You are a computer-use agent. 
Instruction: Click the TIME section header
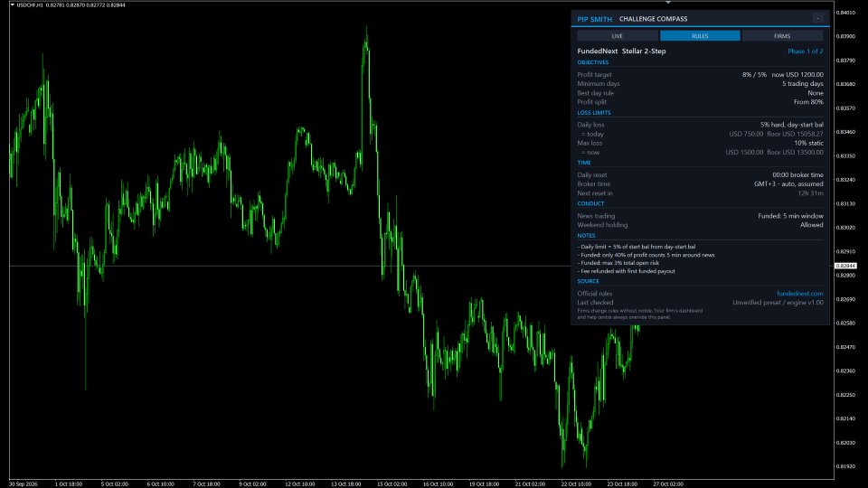click(584, 163)
